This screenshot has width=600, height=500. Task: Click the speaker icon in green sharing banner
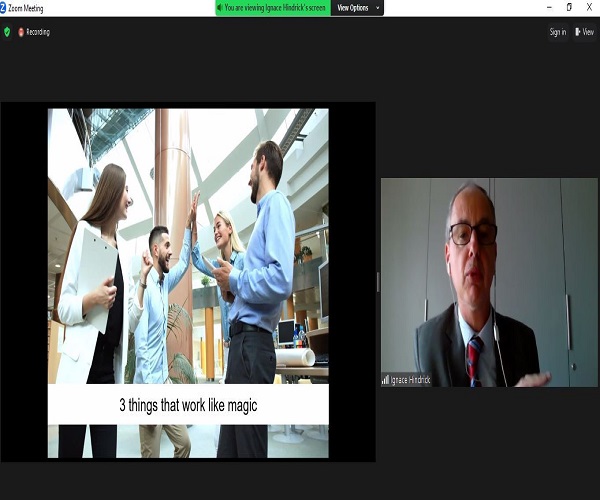[220, 8]
